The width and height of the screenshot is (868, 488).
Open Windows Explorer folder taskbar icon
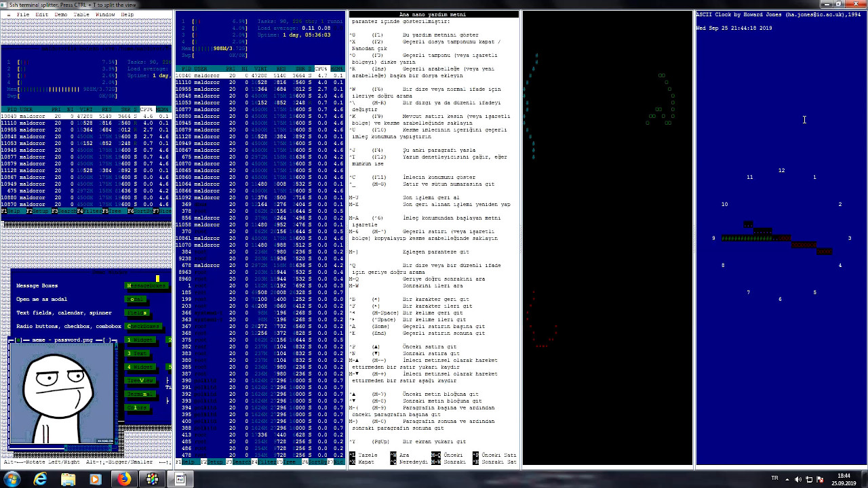(68, 479)
